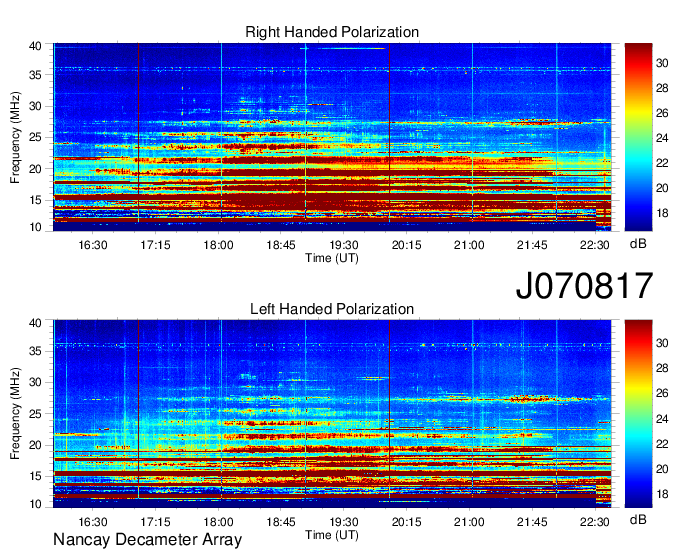Click the 40 MHz frequency tick on the top plot
The image size is (680, 552).
(x=35, y=46)
